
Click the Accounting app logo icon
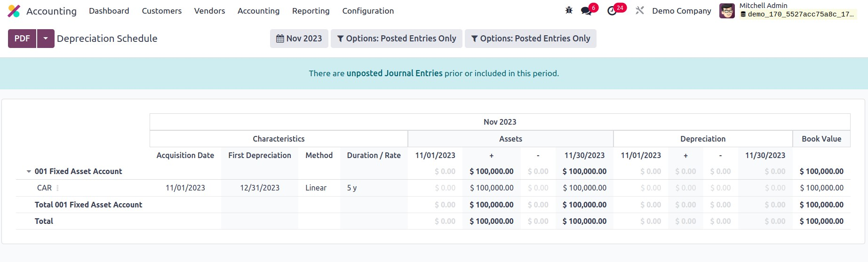click(x=14, y=11)
